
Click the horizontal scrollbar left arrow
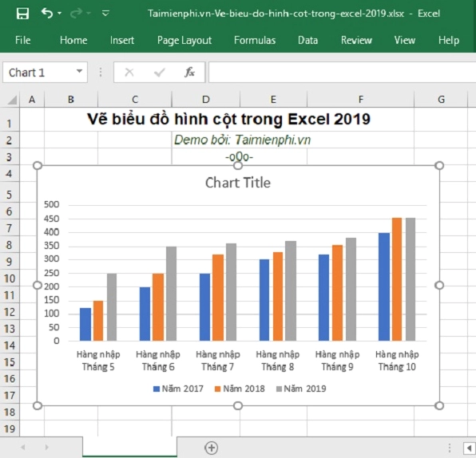(470, 448)
